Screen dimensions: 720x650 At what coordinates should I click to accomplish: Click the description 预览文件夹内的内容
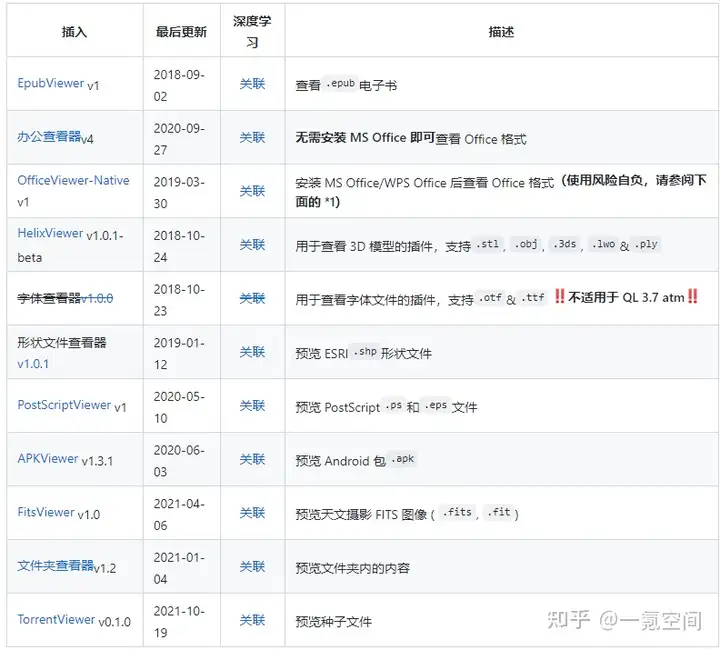pos(353,568)
